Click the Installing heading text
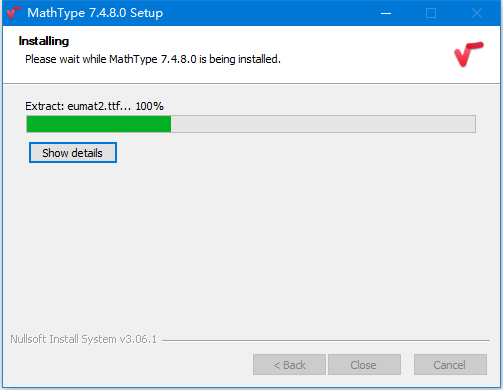The image size is (503, 390). click(x=44, y=41)
